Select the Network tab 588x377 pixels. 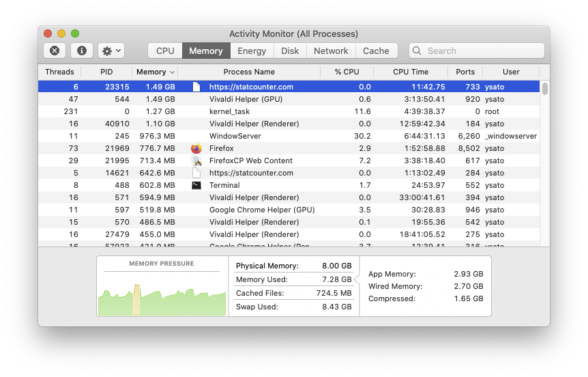(x=331, y=51)
